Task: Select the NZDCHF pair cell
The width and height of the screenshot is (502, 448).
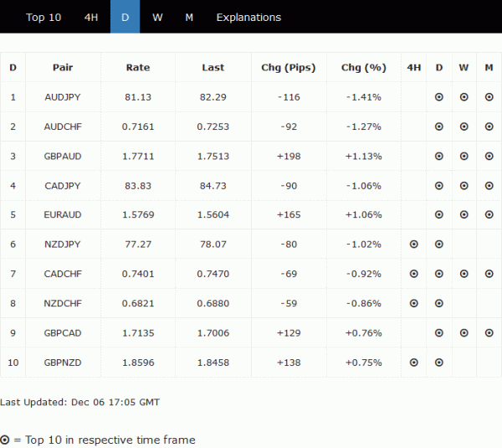Action: pos(63,303)
